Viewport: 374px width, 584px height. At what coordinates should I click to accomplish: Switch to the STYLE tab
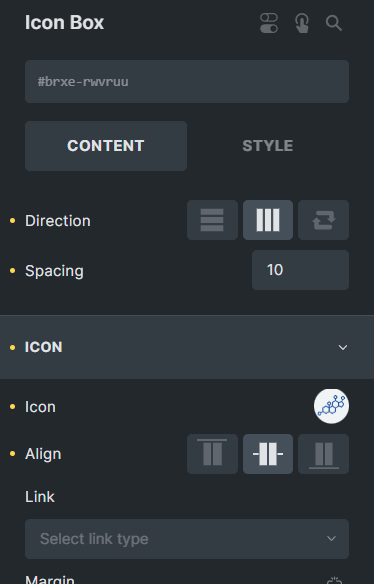[x=268, y=146]
